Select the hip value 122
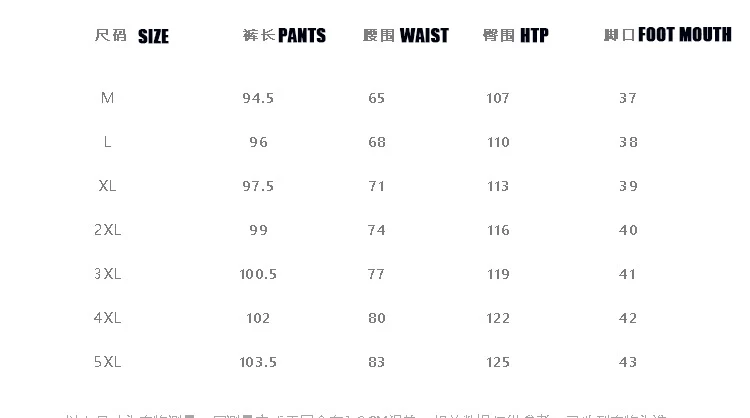 498,318
